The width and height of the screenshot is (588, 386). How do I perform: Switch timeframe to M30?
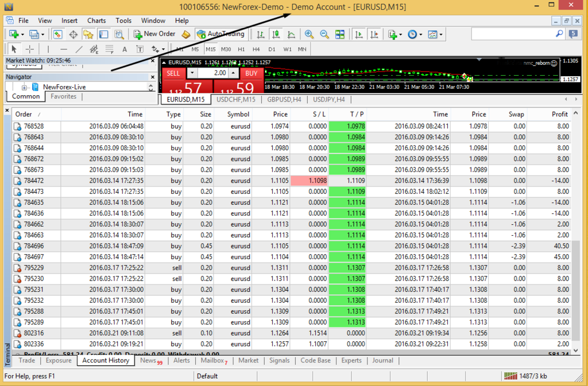(226, 49)
